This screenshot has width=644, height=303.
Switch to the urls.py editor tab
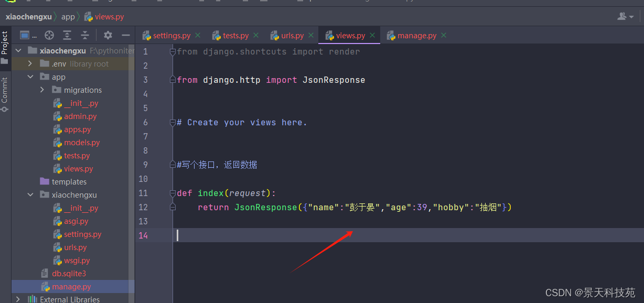pos(292,36)
